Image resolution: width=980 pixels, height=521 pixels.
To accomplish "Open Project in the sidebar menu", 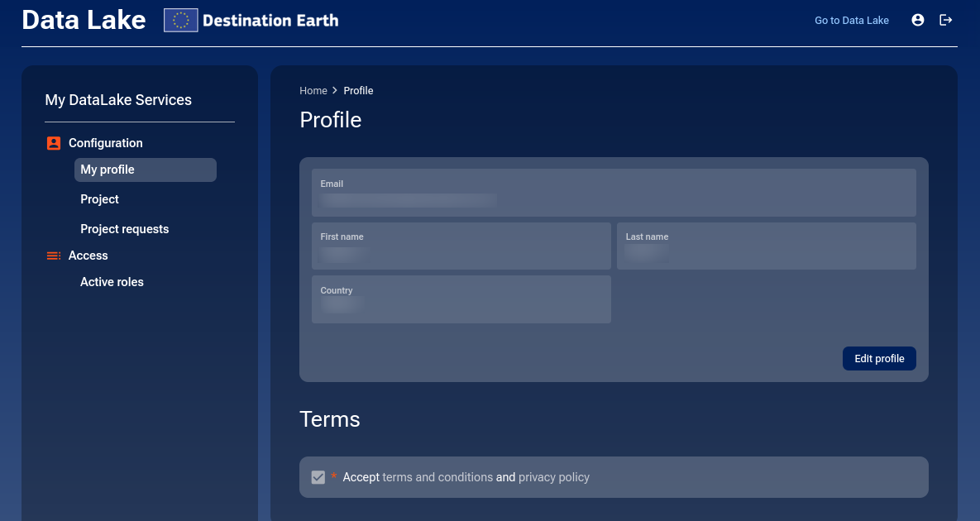I will 99,199.
